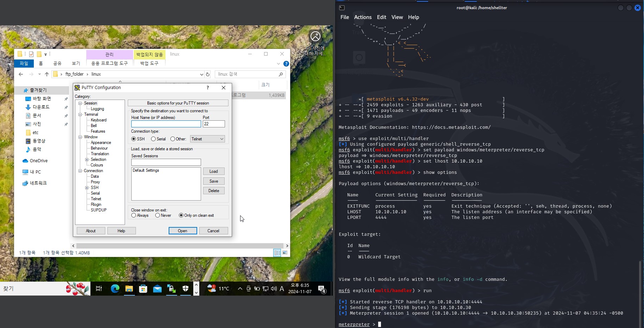Open 네트워크 in Explorer sidebar
Image resolution: width=644 pixels, height=328 pixels.
(38, 183)
